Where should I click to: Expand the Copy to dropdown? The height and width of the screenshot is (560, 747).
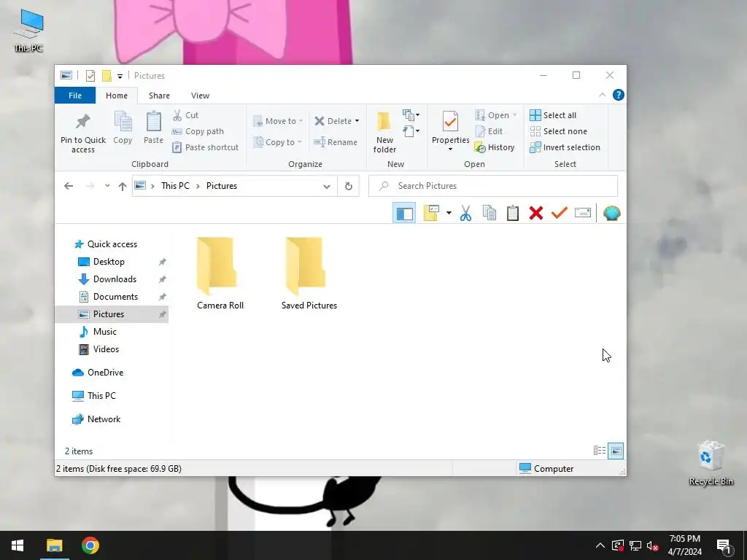tap(300, 142)
